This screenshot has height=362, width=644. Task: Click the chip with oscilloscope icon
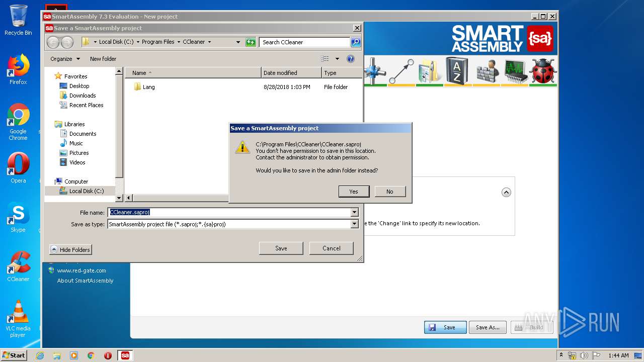(515, 71)
